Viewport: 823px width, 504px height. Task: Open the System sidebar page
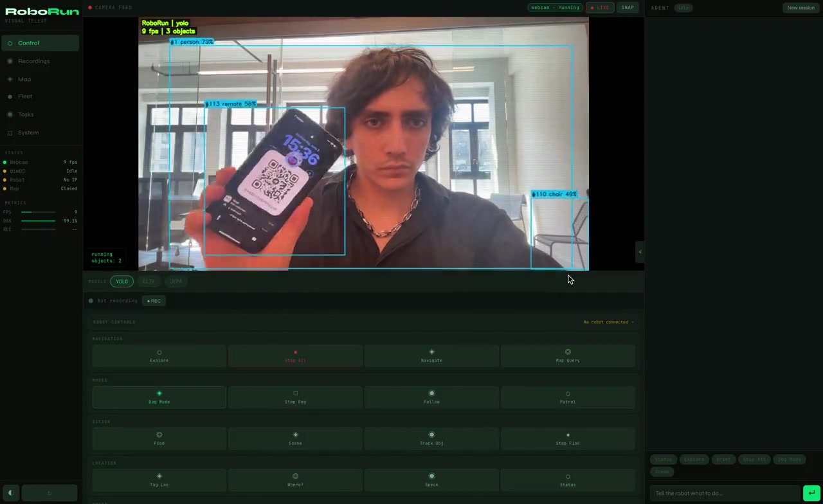41,132
